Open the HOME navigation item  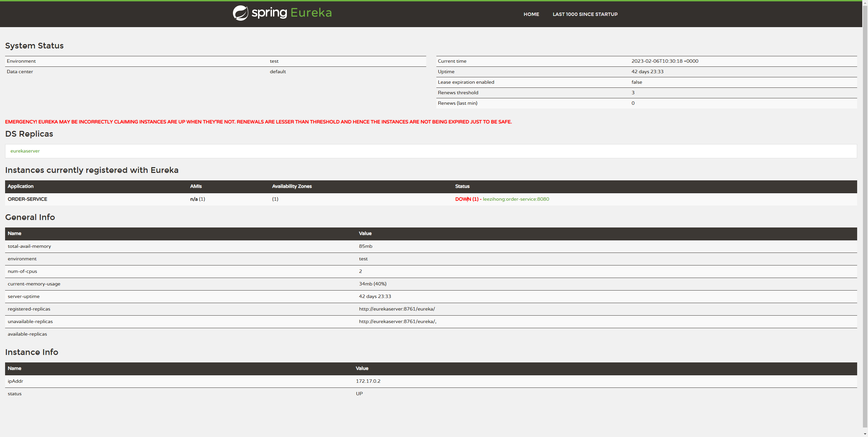point(531,14)
